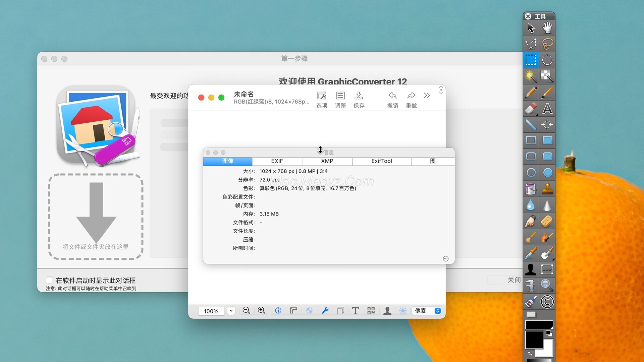Open the 像素 units dropdown
The height and width of the screenshot is (362, 644).
(x=427, y=311)
